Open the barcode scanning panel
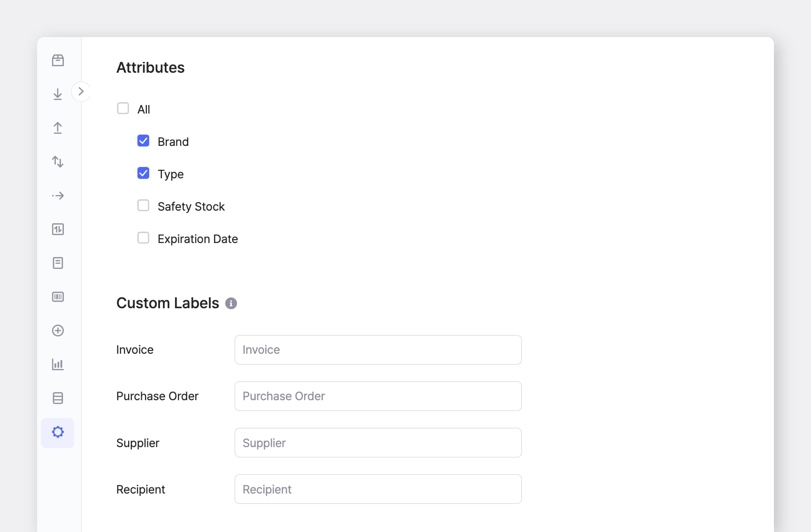Image resolution: width=811 pixels, height=532 pixels. (x=58, y=297)
